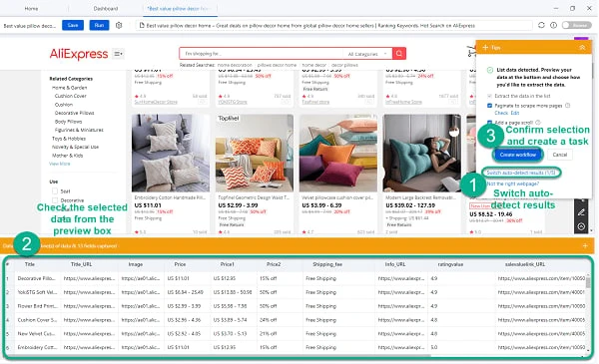Click the decor pillows related search link
Screen dimensions: 599x364
(344, 65)
